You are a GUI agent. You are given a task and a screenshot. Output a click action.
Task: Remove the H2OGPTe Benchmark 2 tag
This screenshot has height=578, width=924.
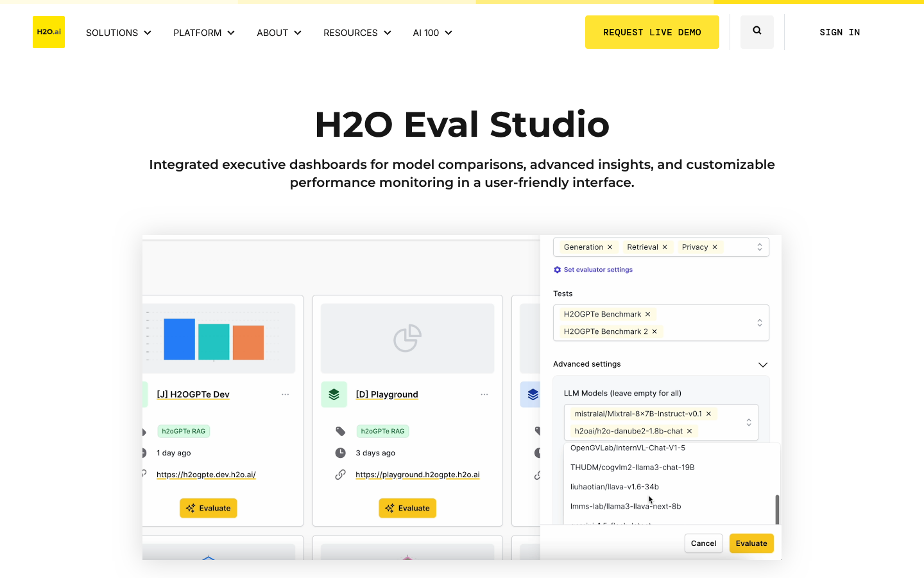(x=654, y=331)
